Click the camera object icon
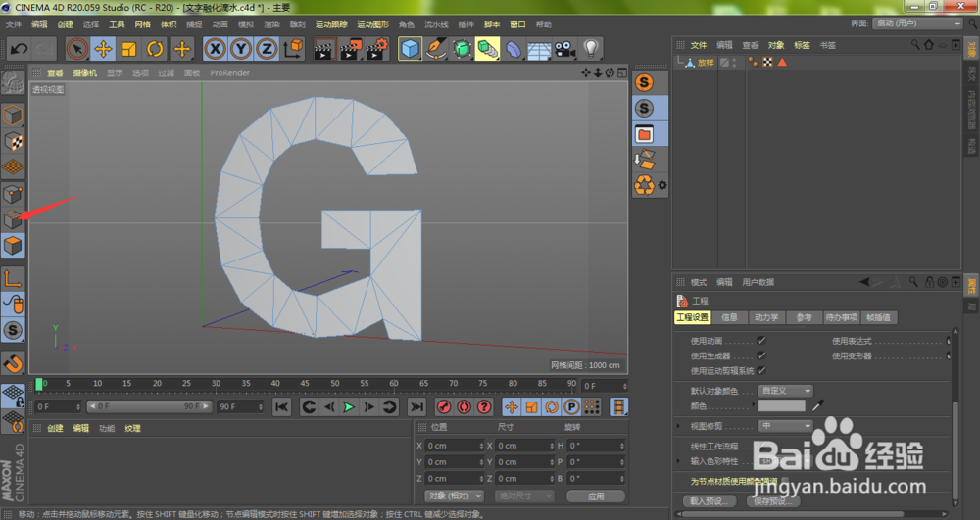This screenshot has height=520, width=980. (564, 48)
